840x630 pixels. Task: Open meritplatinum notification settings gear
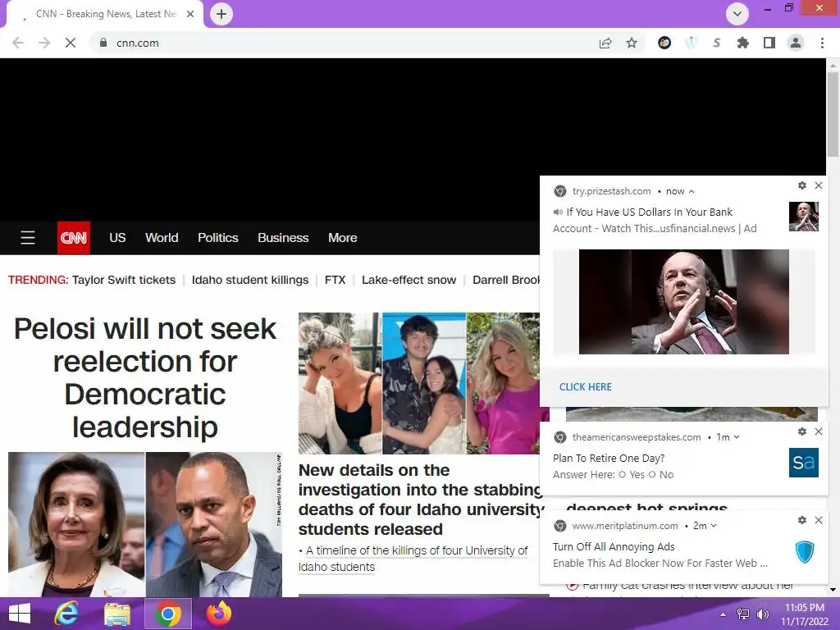(x=802, y=520)
